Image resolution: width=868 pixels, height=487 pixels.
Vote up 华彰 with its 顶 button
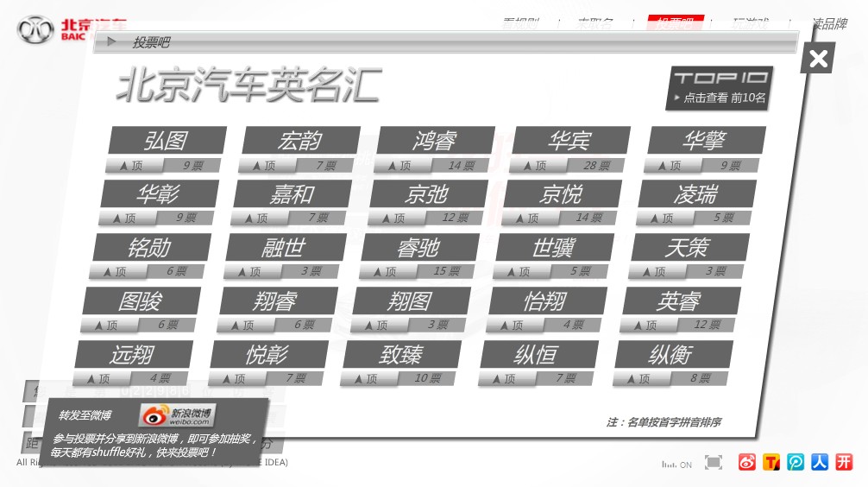pos(127,218)
